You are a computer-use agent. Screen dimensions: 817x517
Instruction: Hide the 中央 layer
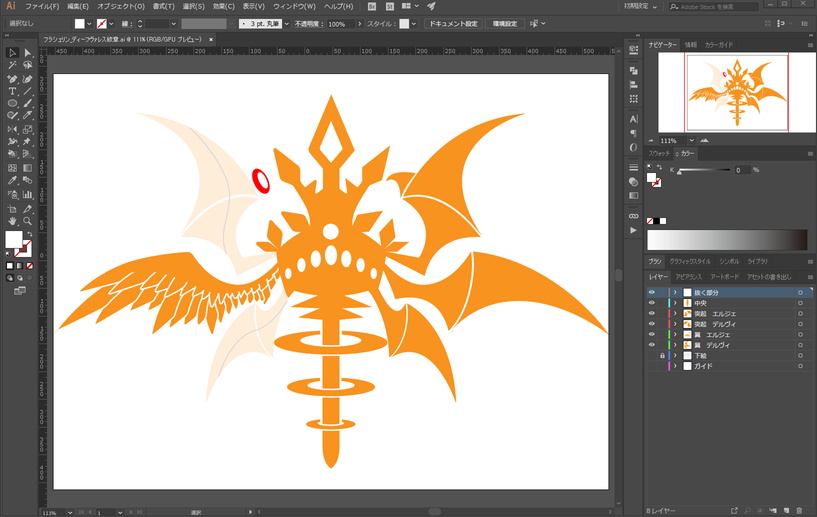pyautogui.click(x=651, y=303)
